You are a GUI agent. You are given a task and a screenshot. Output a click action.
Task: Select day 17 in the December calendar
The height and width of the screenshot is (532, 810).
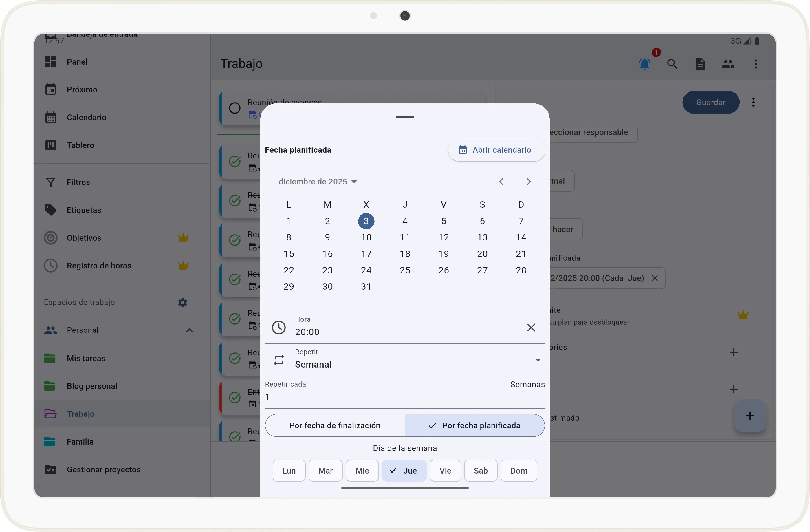tap(366, 254)
